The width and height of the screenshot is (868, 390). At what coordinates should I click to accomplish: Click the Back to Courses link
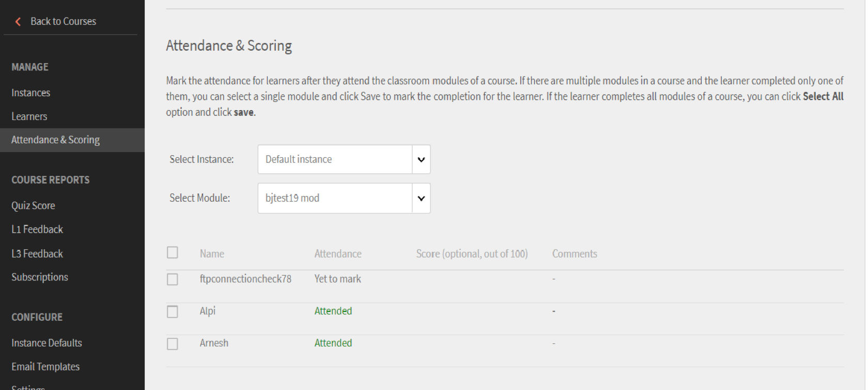(63, 21)
